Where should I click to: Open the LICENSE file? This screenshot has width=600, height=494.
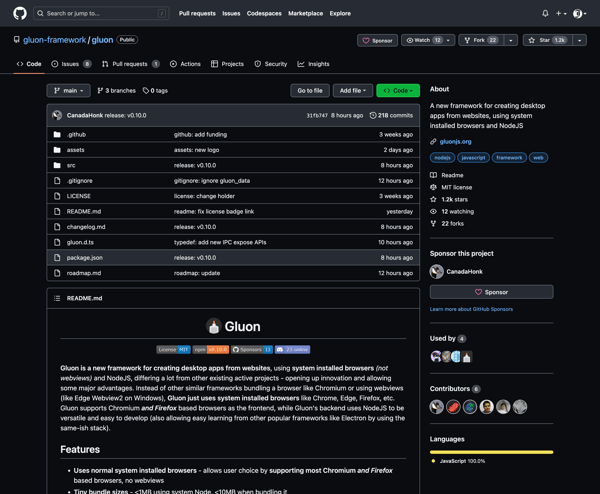[x=78, y=196]
